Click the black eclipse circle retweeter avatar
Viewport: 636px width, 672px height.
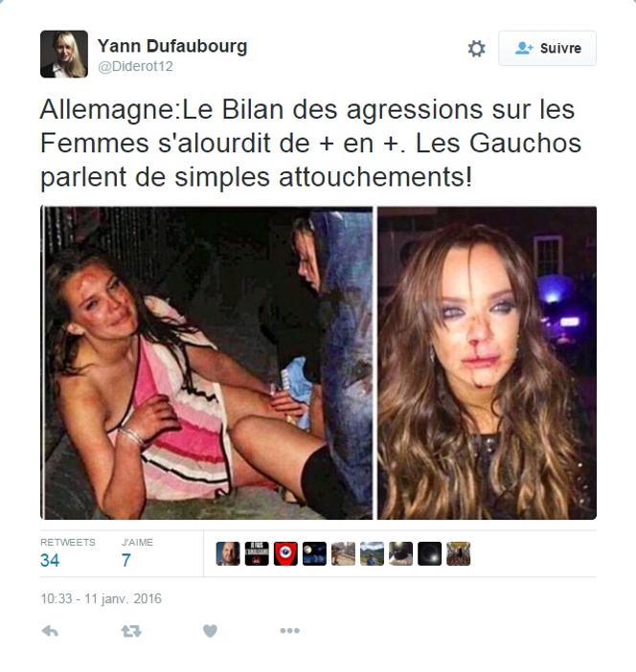pyautogui.click(x=430, y=553)
